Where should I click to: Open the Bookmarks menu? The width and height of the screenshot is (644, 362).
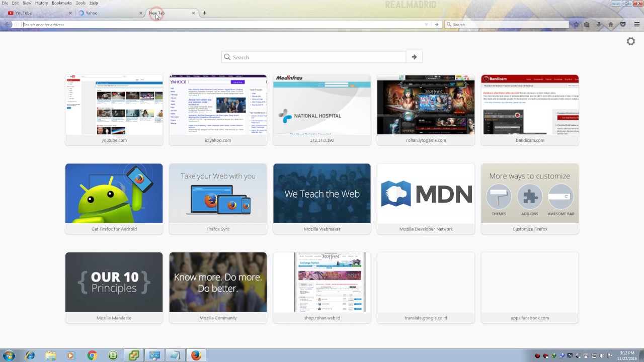click(62, 3)
